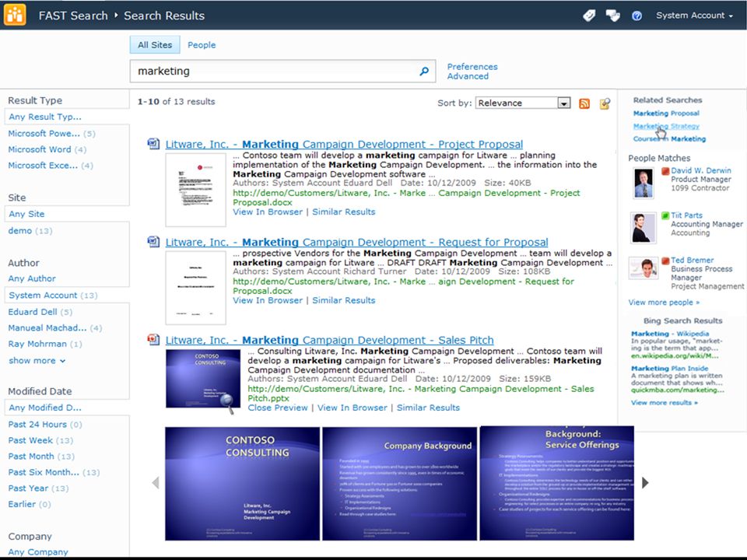Click the magnifier search button in query box
This screenshot has width=747, height=560.
point(424,72)
